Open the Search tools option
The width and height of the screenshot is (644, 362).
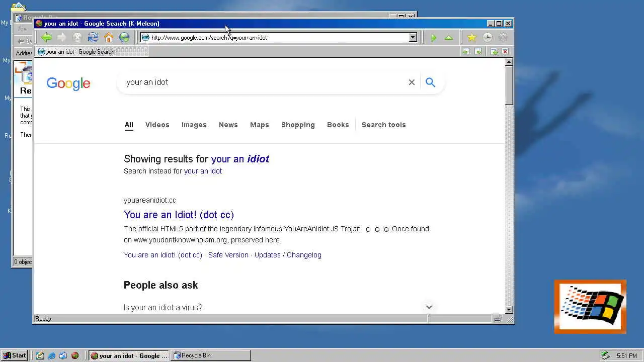[383, 125]
